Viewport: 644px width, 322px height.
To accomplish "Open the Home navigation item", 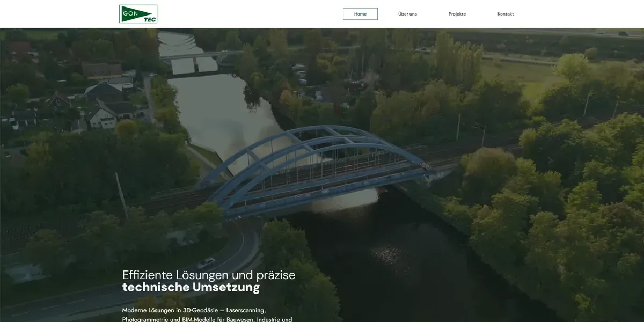I will pyautogui.click(x=360, y=14).
